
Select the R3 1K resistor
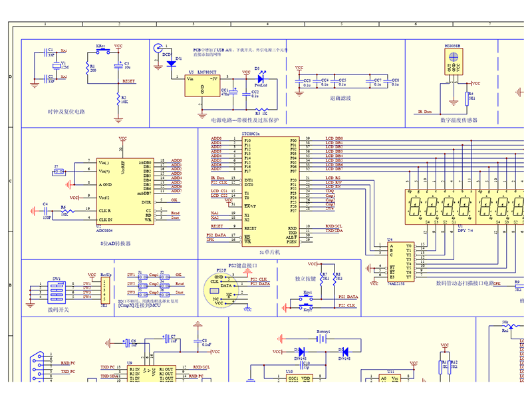[261, 110]
